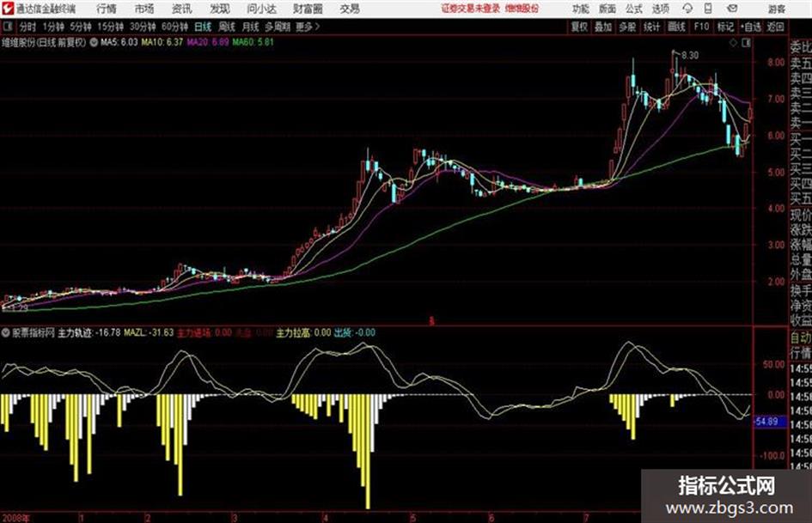The height and width of the screenshot is (523, 812).
Task: Open the 财富圈 menu
Action: (308, 9)
